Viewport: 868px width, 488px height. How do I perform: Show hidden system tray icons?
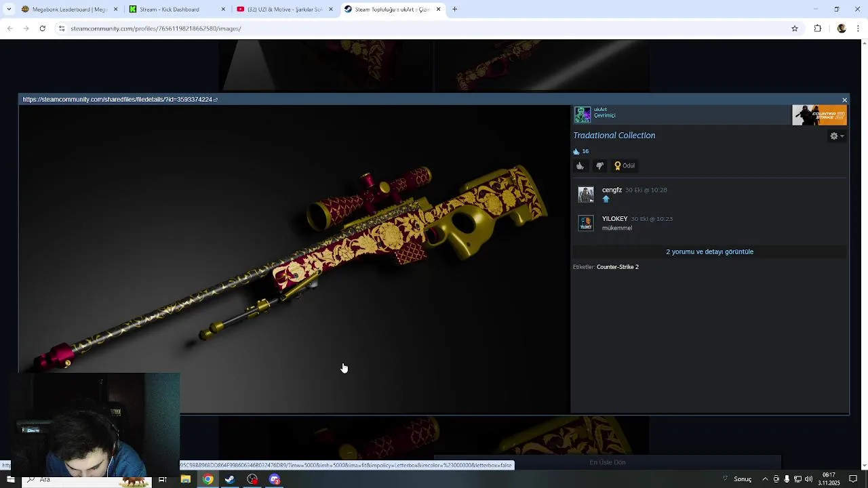pos(765,479)
